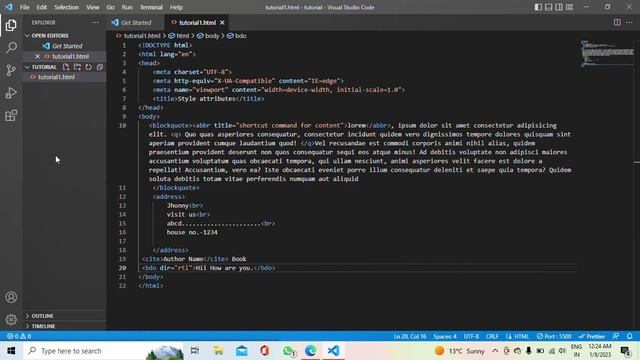
Task: Click inside the Type here to search box
Action: click(104, 351)
